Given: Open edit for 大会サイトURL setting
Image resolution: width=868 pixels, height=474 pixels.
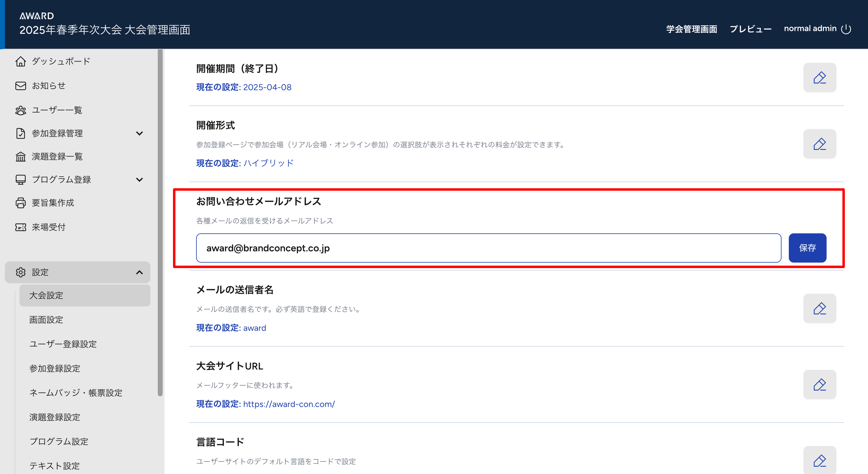Looking at the screenshot, I should coord(819,384).
